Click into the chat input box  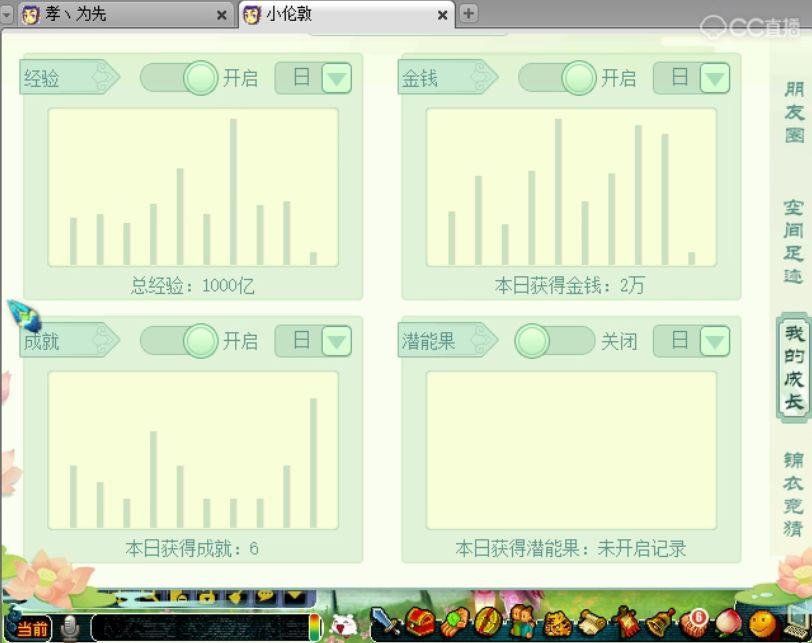click(x=200, y=627)
